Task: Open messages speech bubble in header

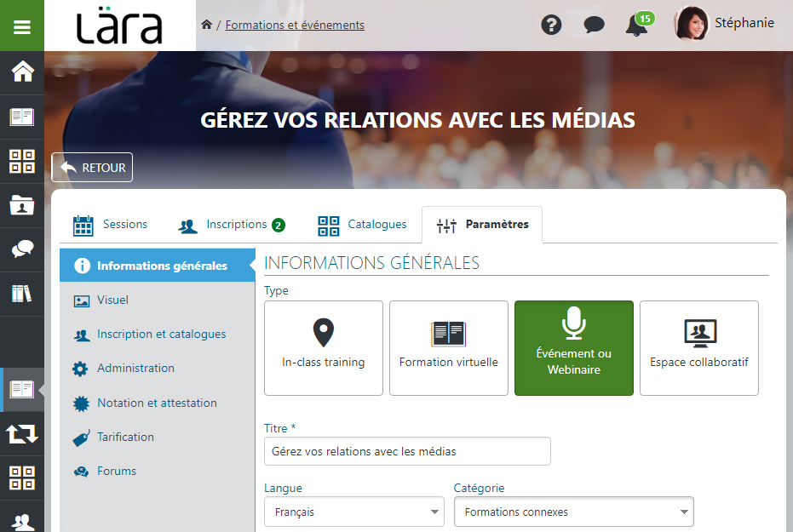Action: coord(594,24)
